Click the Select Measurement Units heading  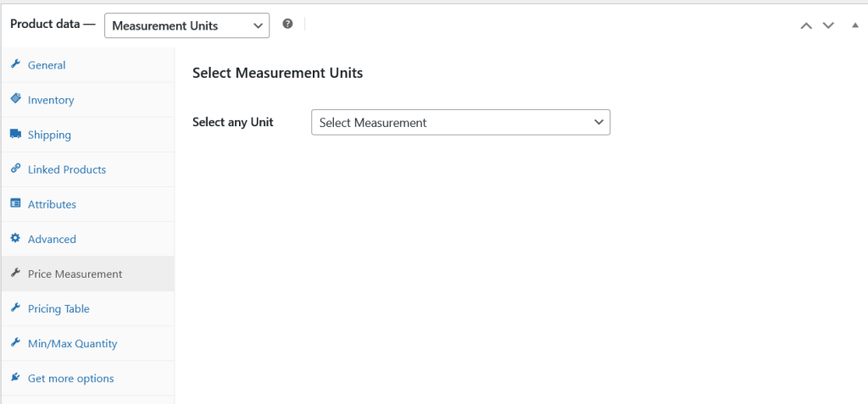coord(277,73)
